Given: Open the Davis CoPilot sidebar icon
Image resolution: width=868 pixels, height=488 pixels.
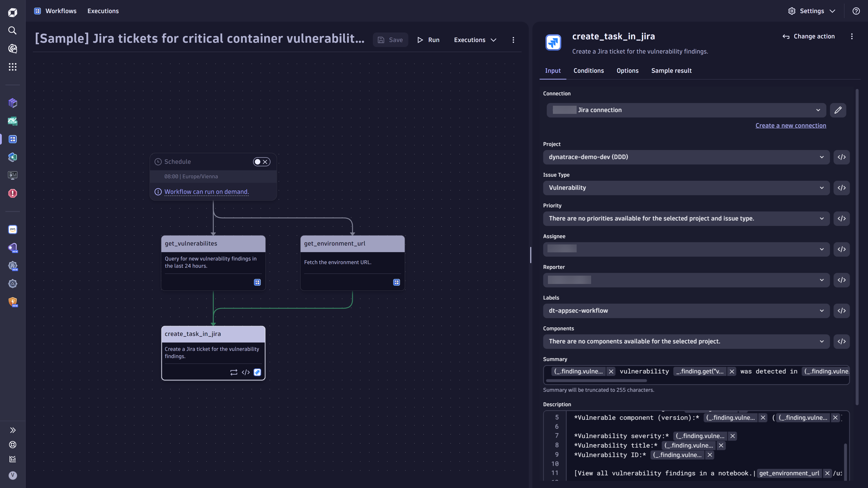Looking at the screenshot, I should tap(12, 49).
